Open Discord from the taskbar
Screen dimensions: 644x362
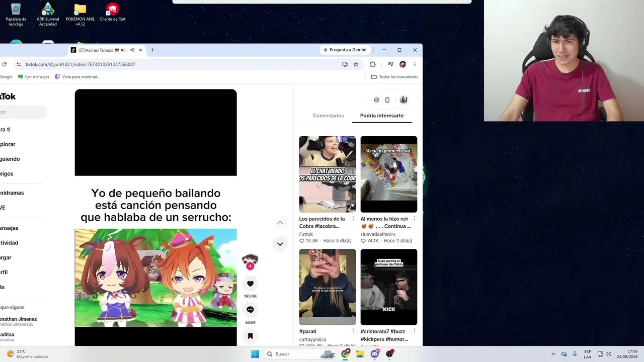point(375,354)
